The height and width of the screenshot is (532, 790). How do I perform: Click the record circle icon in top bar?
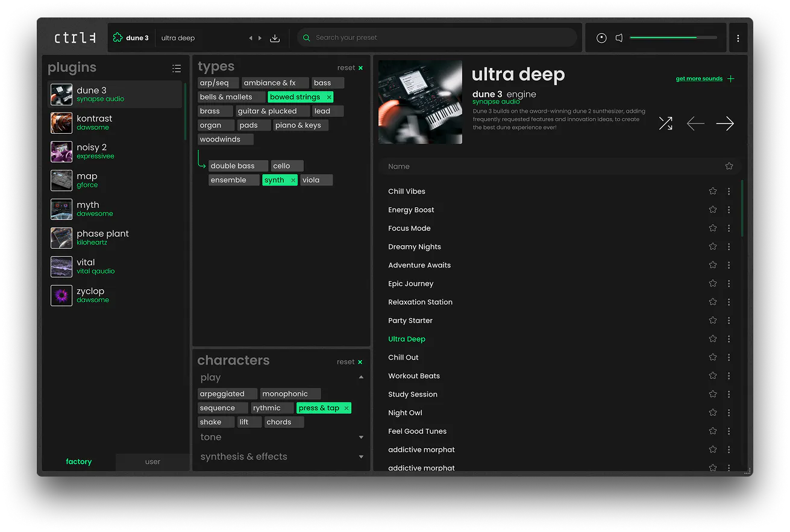601,38
